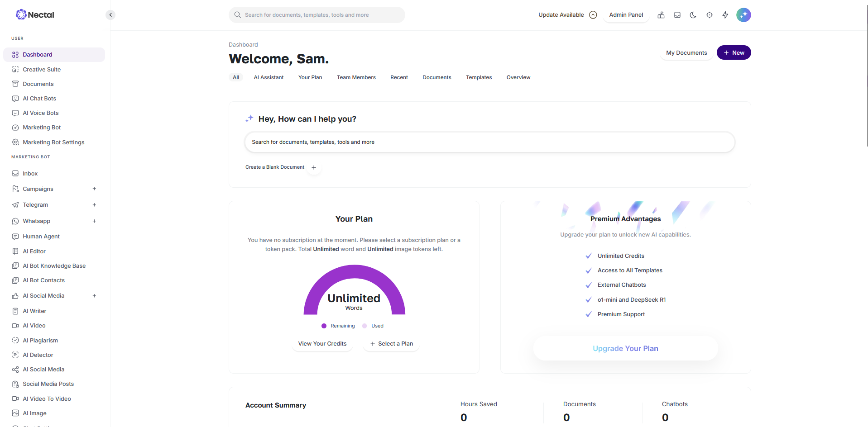Click the Remaining legend on the words gauge
The height and width of the screenshot is (427, 868).
point(338,326)
